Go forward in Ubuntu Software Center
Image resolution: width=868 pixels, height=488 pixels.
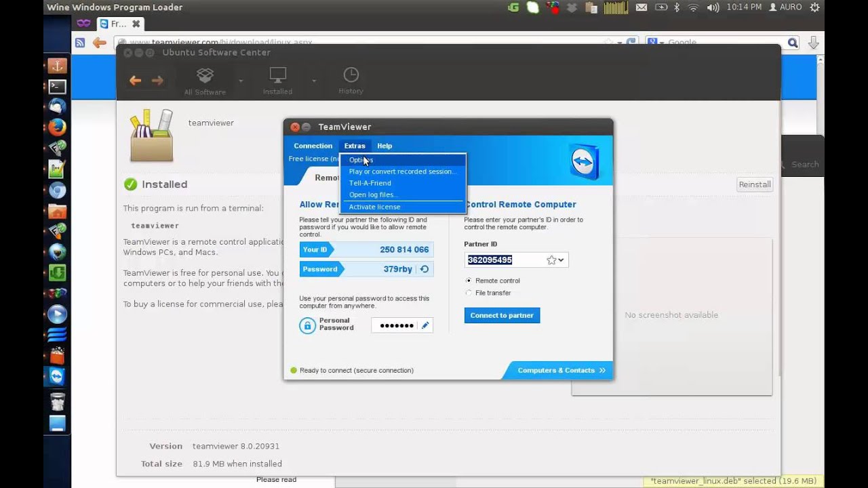[x=157, y=81]
